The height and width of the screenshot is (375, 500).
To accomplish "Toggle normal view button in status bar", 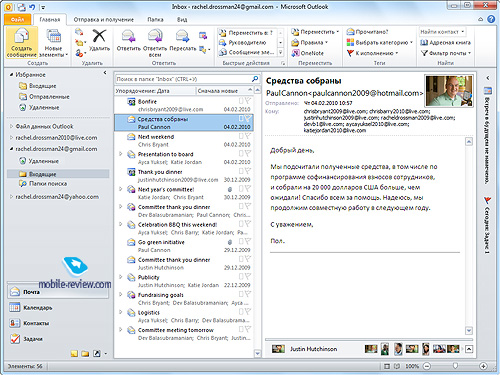I will 387,366.
